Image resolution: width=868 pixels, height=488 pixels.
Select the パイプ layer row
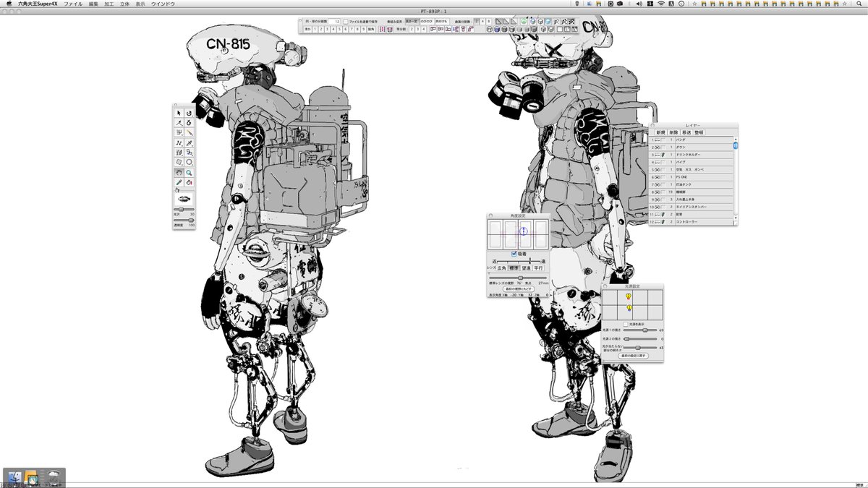(x=691, y=162)
